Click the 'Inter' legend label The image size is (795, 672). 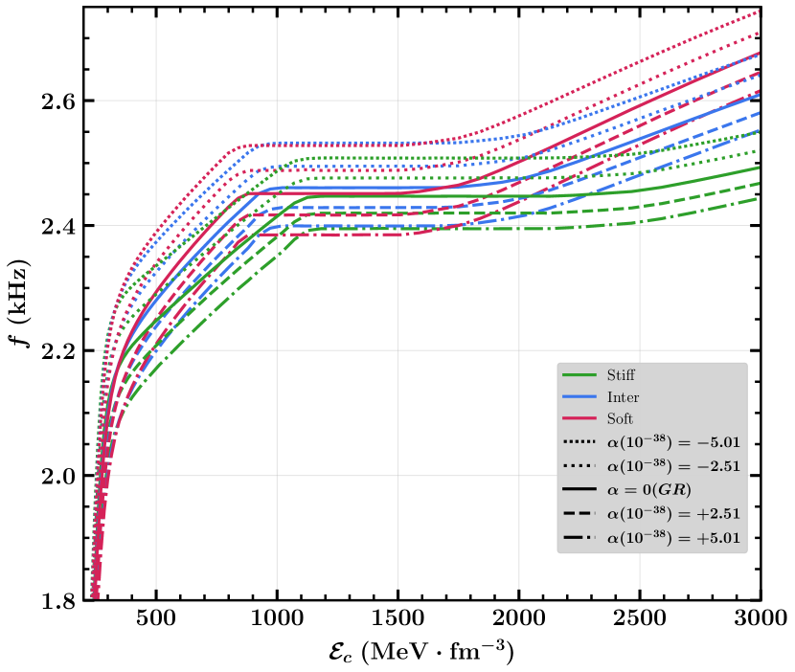click(623, 397)
